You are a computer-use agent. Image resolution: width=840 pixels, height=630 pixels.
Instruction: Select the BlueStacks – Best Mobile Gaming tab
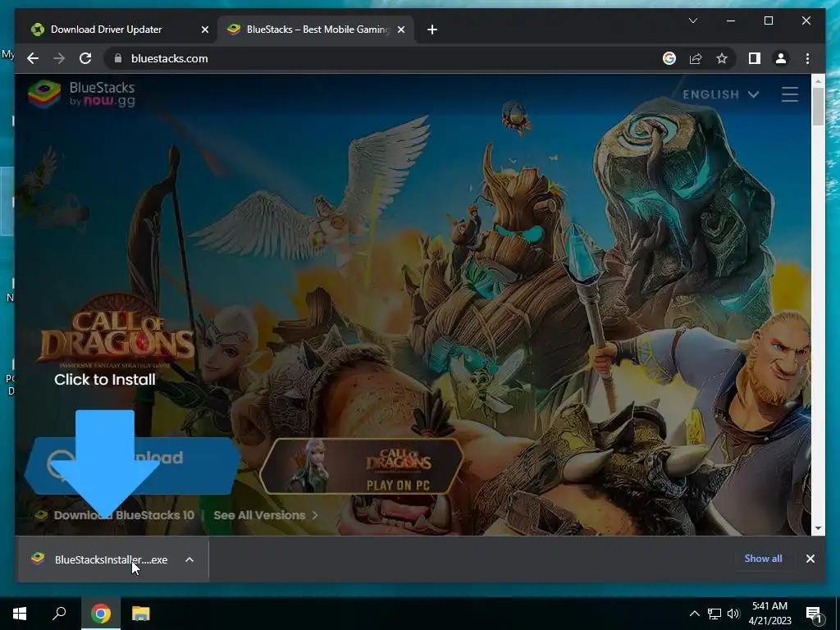tap(315, 30)
